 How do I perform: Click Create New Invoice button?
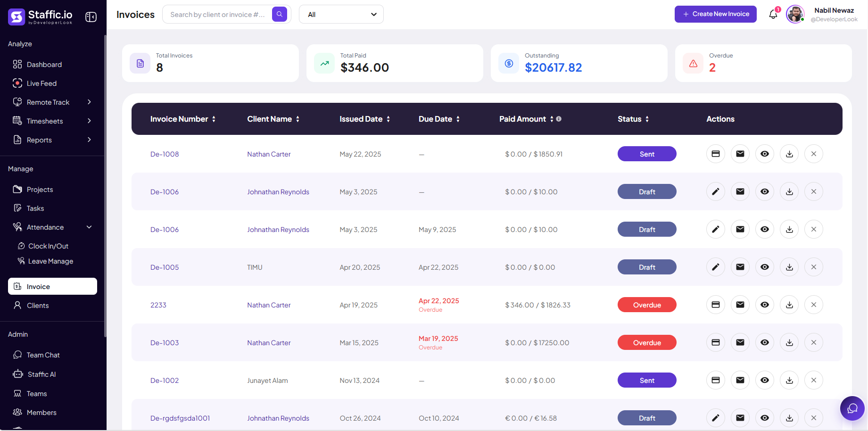pyautogui.click(x=715, y=14)
